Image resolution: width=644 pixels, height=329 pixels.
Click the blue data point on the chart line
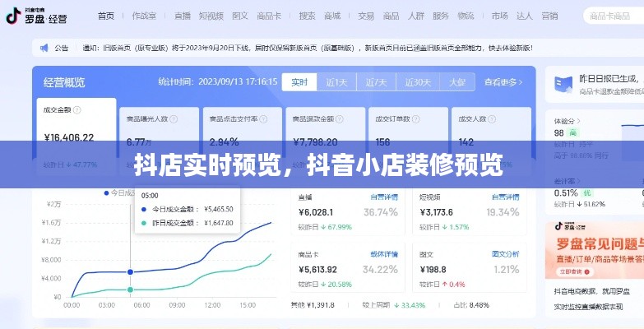coord(131,271)
